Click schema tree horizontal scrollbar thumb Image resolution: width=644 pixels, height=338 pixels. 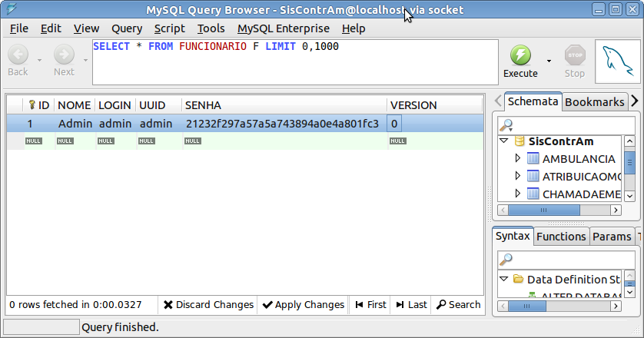(x=544, y=210)
